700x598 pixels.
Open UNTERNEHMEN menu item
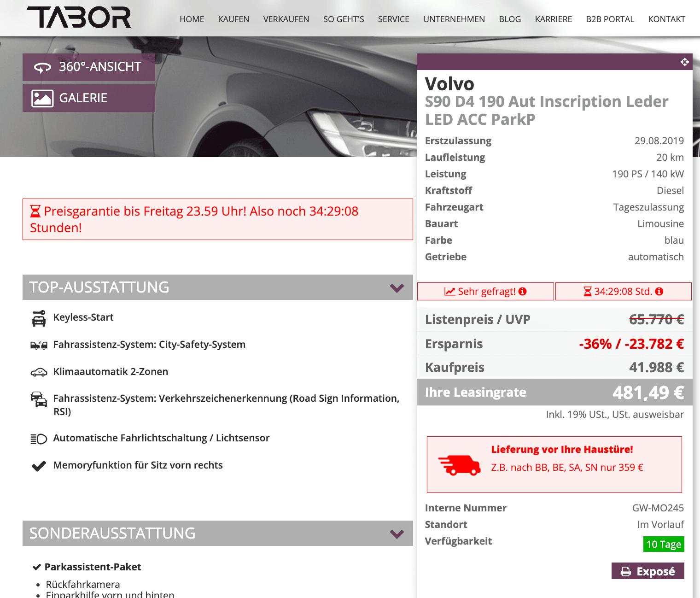(454, 19)
